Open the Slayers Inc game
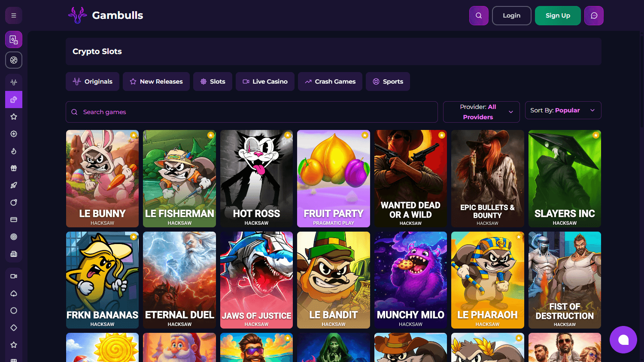The height and width of the screenshot is (362, 644). point(565,178)
